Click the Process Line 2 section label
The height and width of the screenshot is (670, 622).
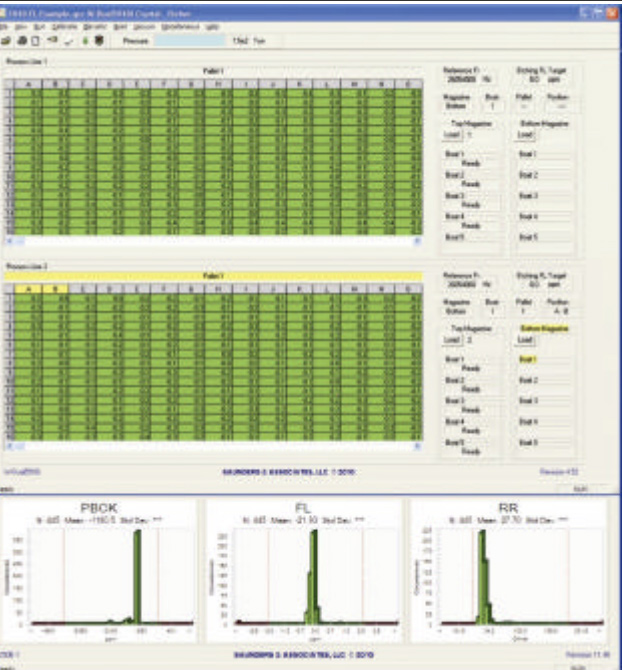click(x=26, y=267)
